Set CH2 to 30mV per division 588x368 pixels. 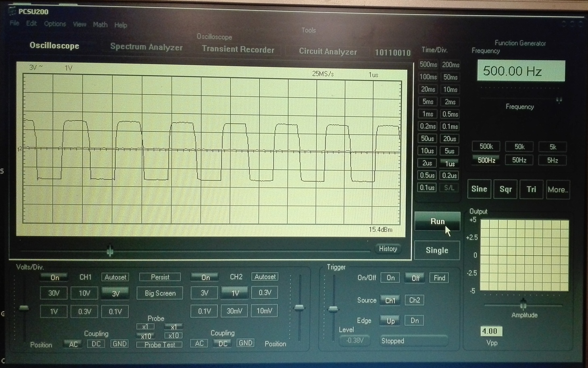[x=234, y=311]
